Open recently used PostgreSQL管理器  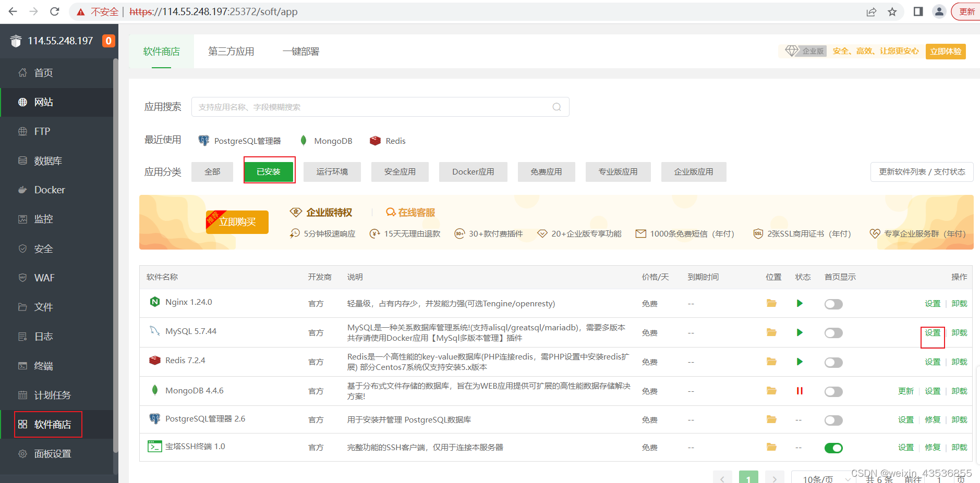pyautogui.click(x=239, y=141)
